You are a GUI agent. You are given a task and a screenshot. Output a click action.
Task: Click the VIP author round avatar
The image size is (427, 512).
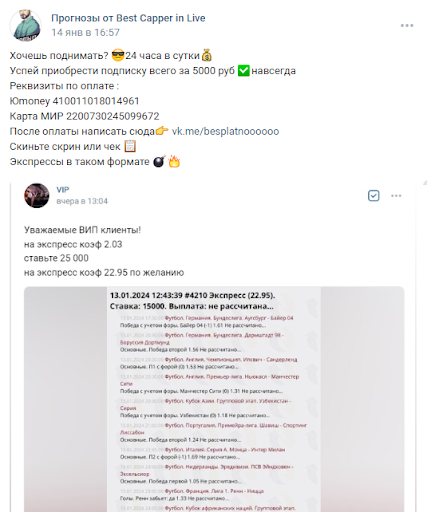pos(37,195)
